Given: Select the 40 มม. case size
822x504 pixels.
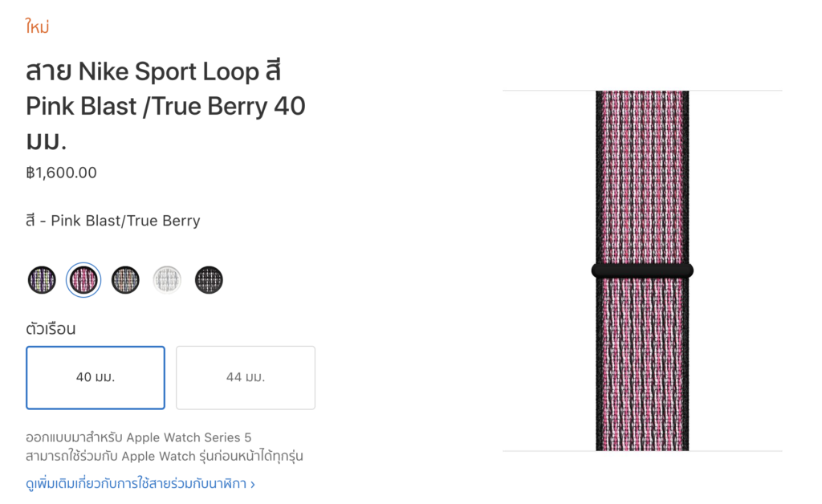Looking at the screenshot, I should point(96,377).
